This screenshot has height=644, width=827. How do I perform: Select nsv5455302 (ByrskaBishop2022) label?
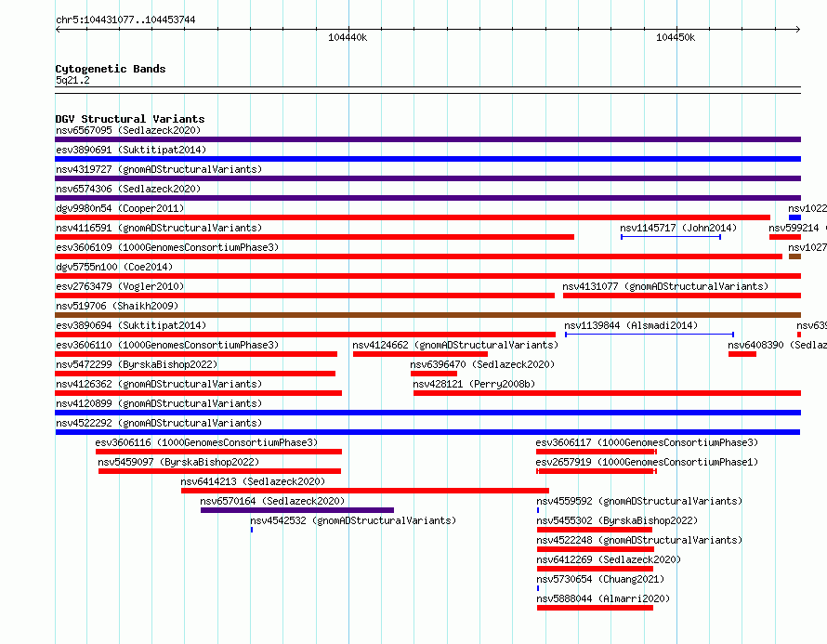617,520
